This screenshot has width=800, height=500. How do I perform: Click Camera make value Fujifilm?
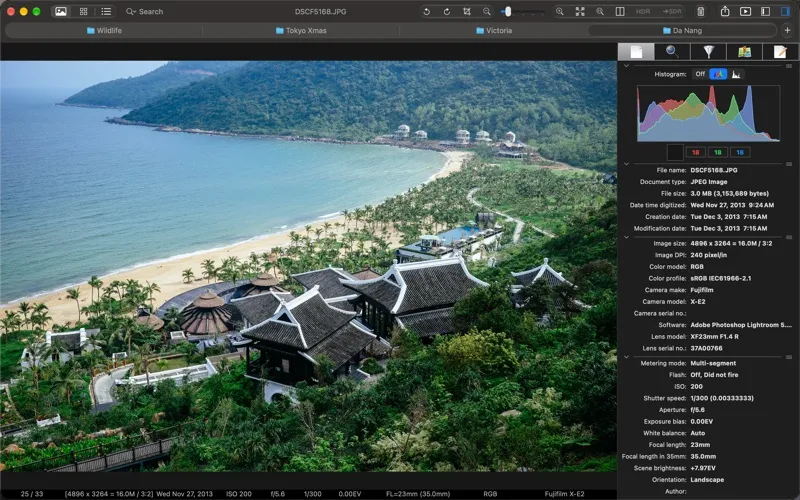pyautogui.click(x=702, y=290)
